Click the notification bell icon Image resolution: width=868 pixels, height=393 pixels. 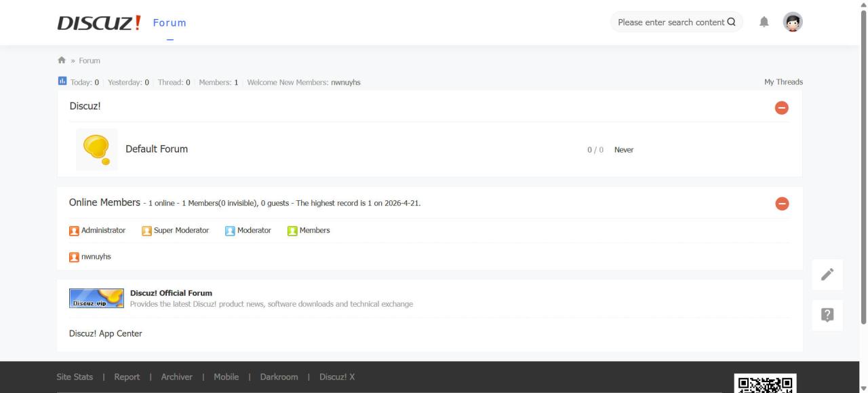click(x=764, y=22)
